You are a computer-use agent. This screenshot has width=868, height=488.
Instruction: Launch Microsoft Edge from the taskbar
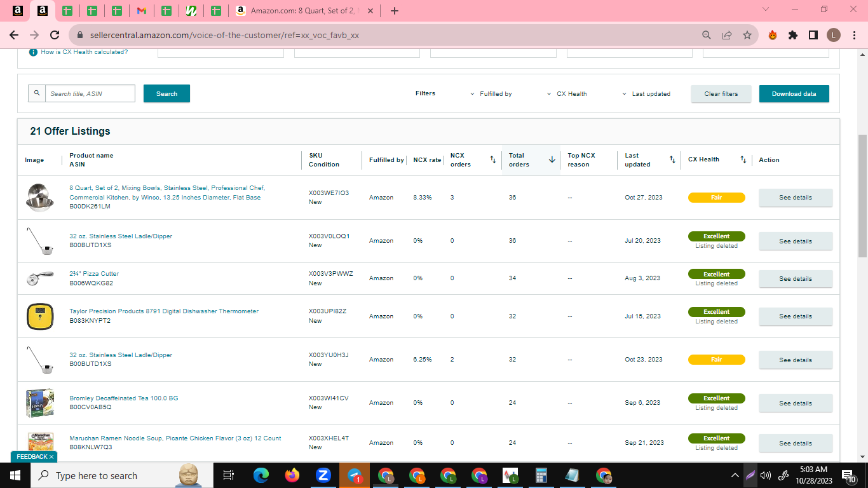(x=261, y=475)
